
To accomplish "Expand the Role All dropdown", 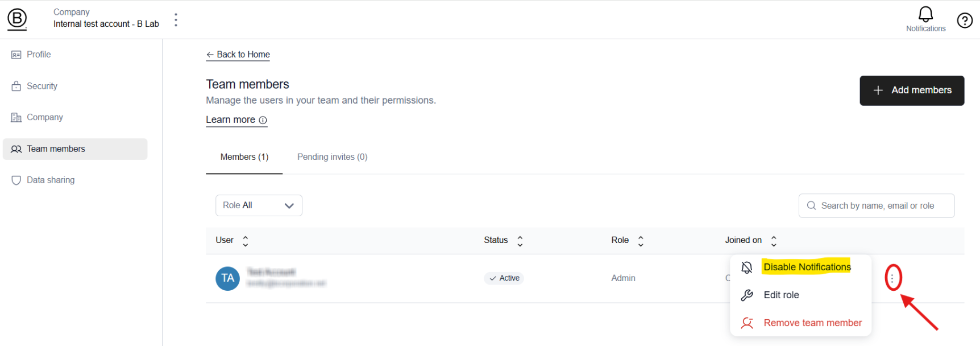I will (x=259, y=205).
